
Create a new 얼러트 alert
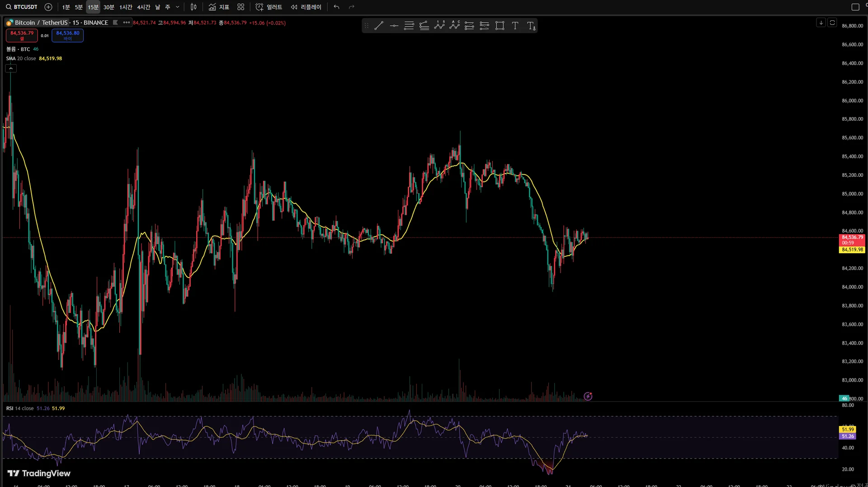(269, 7)
